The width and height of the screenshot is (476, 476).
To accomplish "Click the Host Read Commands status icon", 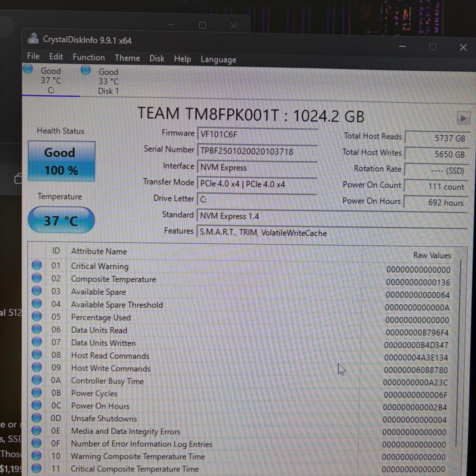I will 37,354.
